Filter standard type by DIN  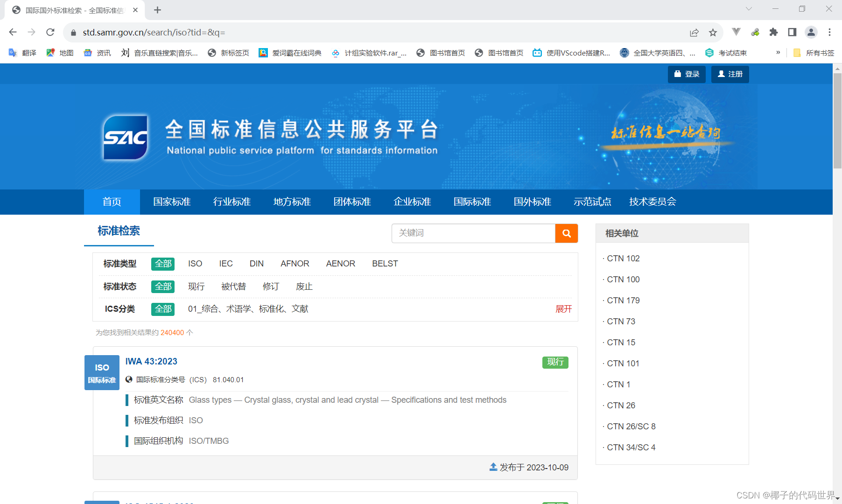coord(257,264)
